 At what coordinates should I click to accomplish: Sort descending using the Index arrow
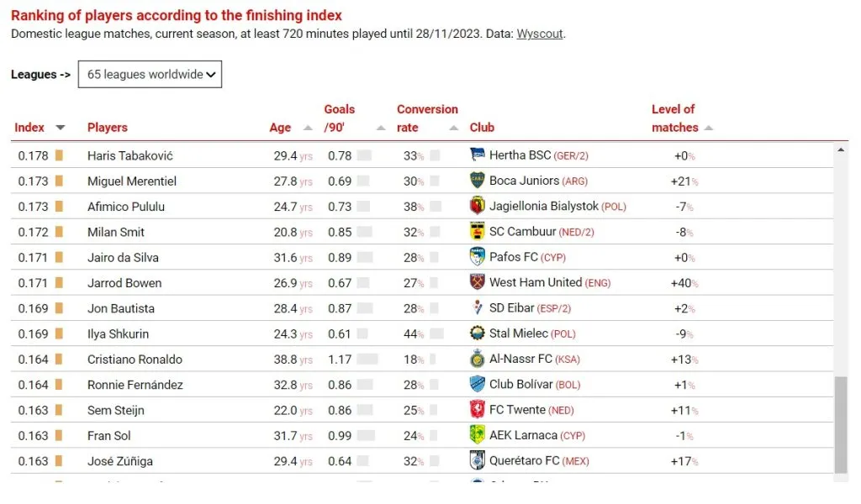tap(60, 128)
